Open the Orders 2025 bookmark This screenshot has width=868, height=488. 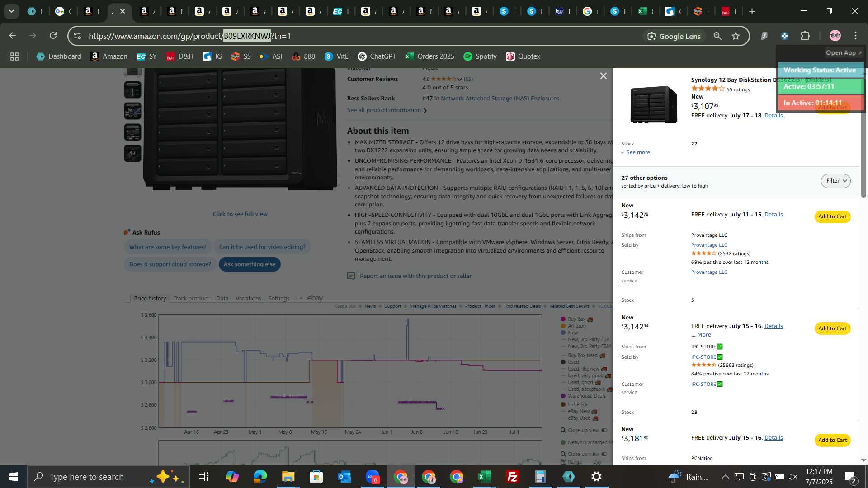tap(429, 56)
